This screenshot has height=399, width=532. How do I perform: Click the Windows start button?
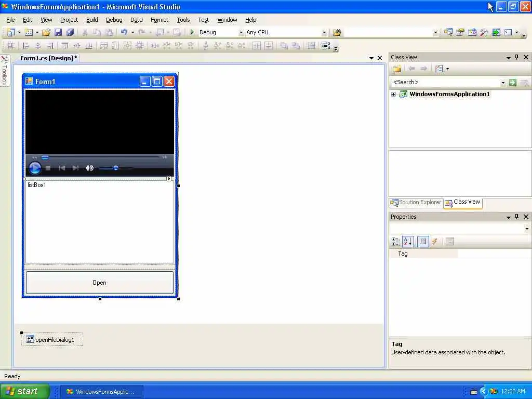pos(24,391)
